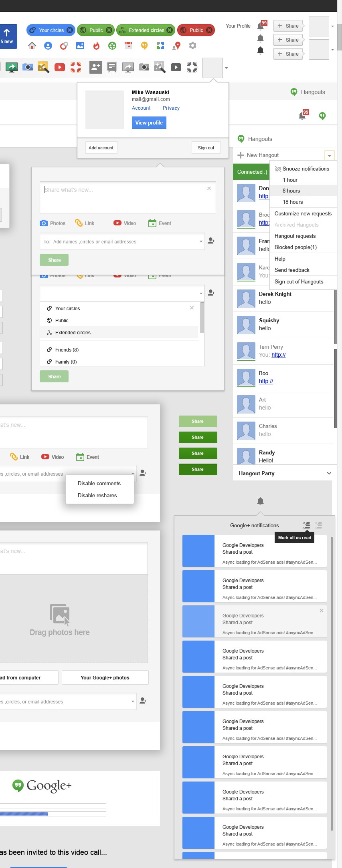This screenshot has height=868, width=342.
Task: Collapse the Hangout Party chevron
Action: [x=329, y=473]
